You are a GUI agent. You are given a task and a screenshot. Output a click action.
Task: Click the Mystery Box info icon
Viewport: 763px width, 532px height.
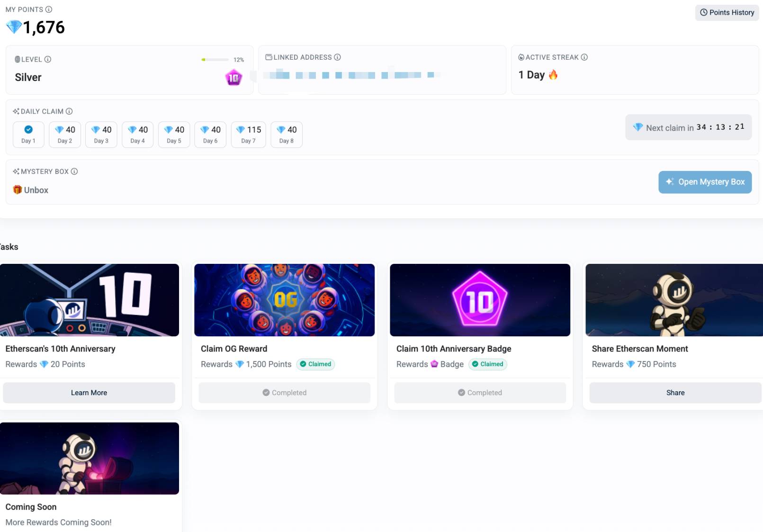pyautogui.click(x=74, y=171)
